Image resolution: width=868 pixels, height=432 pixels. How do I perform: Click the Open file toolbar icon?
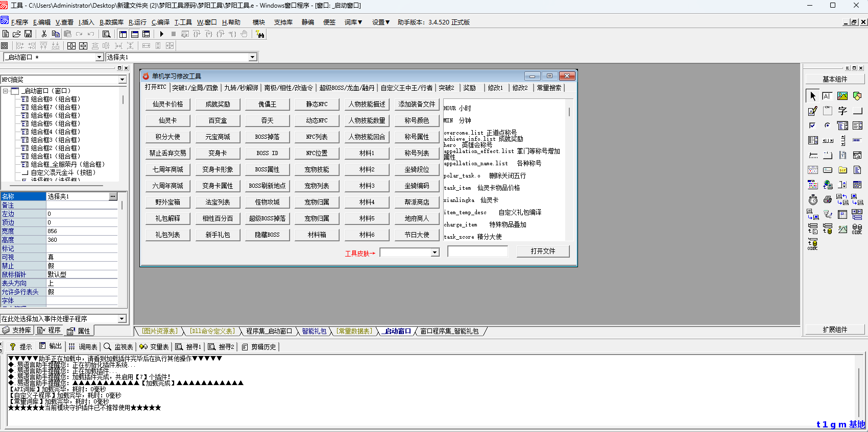(x=17, y=34)
